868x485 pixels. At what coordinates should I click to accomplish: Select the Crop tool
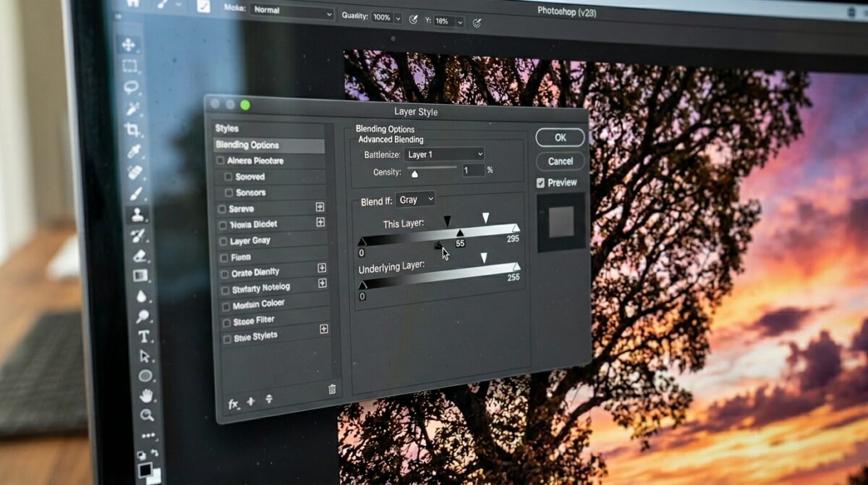132,130
